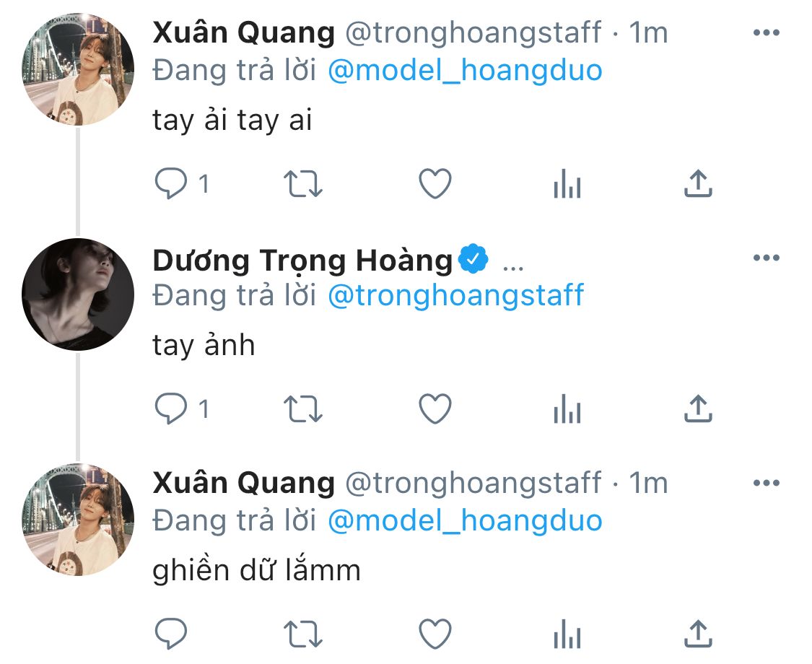View analytics for the "tay ải tay ai" tweet
This screenshot has width=812, height=664.
(x=567, y=184)
